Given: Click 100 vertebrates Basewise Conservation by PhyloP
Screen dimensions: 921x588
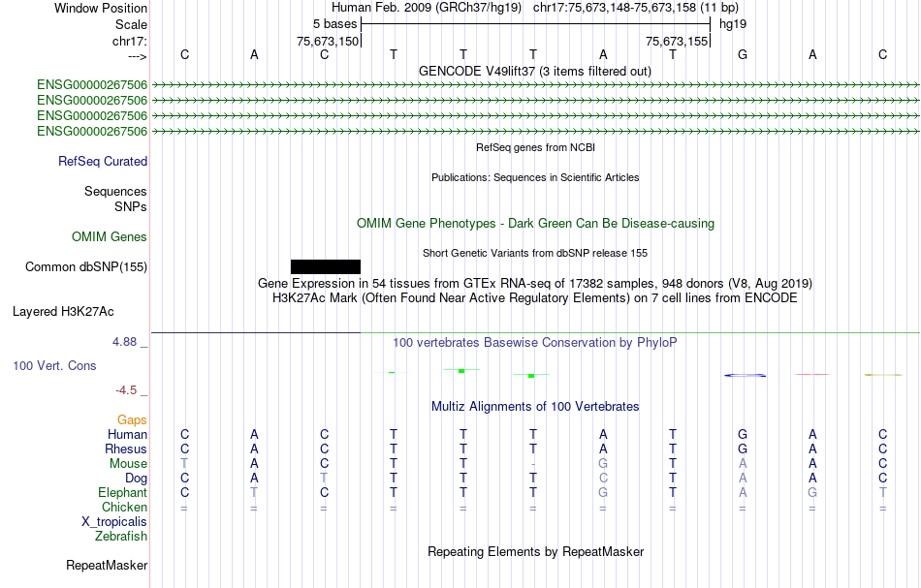Looking at the screenshot, I should 535,343.
